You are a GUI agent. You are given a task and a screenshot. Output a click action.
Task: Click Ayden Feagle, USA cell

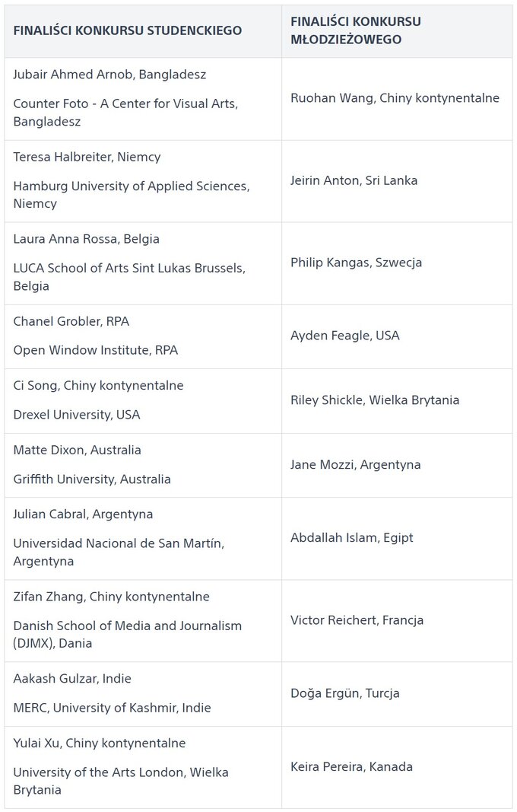[344, 336]
